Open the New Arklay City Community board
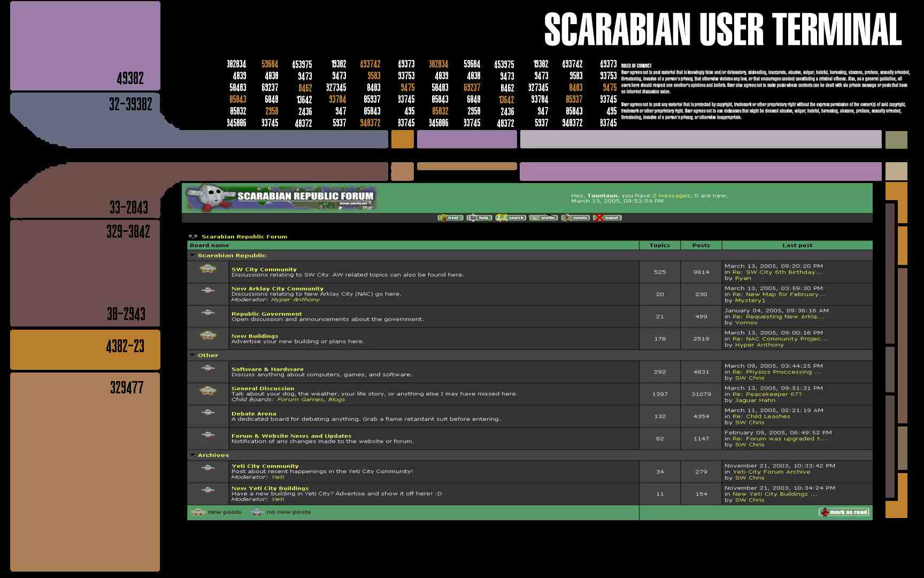This screenshot has width=924, height=578. (278, 288)
